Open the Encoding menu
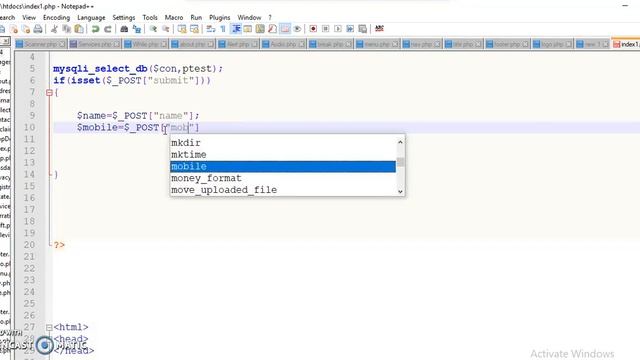The image size is (640, 360). tap(56, 18)
